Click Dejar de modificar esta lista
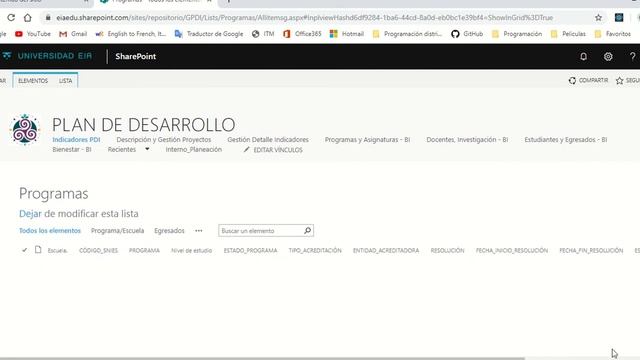The width and height of the screenshot is (640, 360). [x=79, y=213]
